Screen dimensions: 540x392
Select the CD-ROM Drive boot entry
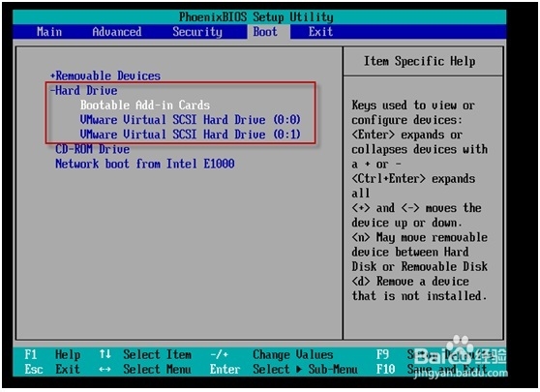(93, 149)
